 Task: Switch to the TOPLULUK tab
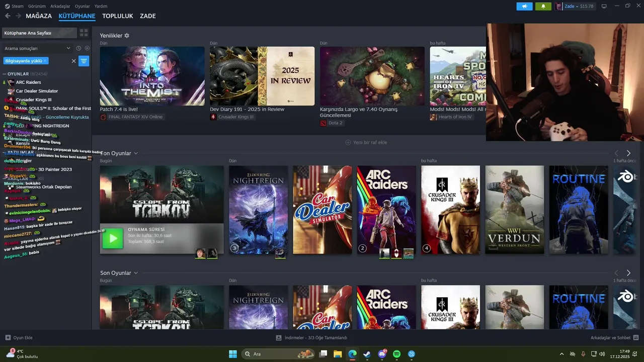pos(118,16)
